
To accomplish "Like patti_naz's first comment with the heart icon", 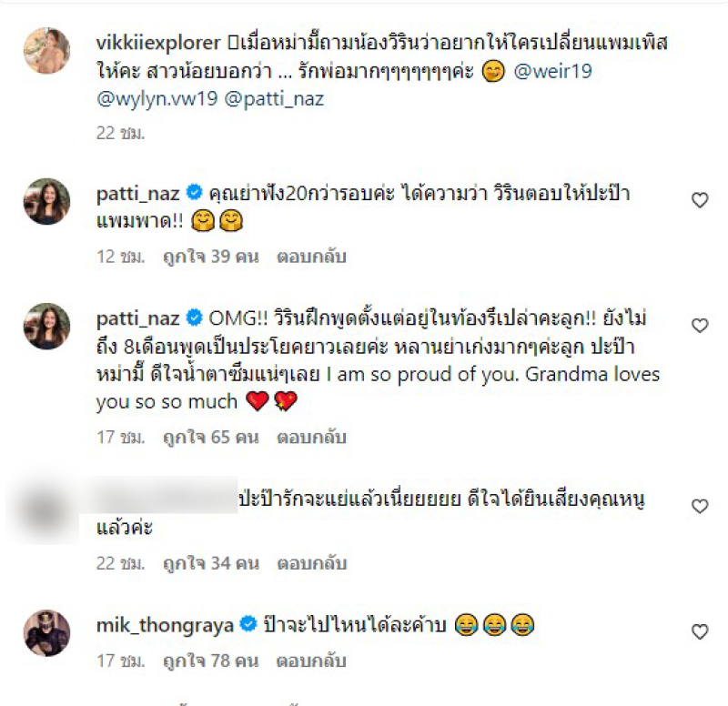I will click(700, 200).
